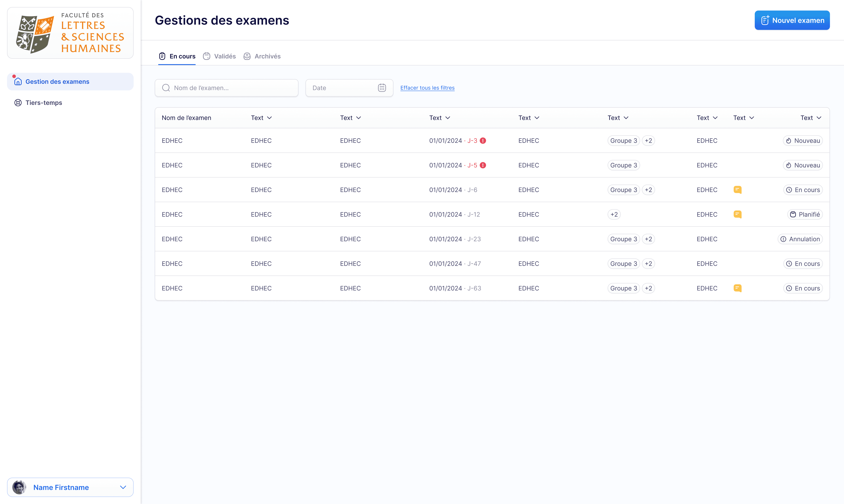Open the yellow comment icon on J-12 row
The width and height of the screenshot is (844, 504).
click(737, 214)
